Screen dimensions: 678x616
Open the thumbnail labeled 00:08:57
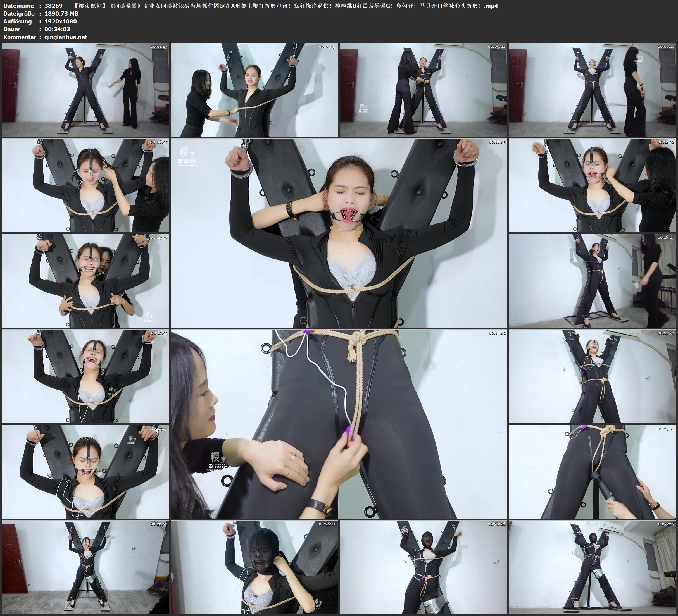click(x=85, y=185)
